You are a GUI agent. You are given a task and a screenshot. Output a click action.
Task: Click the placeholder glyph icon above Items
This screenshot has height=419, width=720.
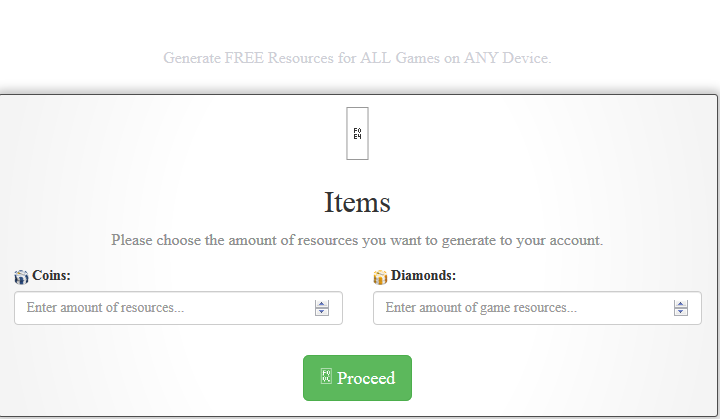tap(357, 133)
